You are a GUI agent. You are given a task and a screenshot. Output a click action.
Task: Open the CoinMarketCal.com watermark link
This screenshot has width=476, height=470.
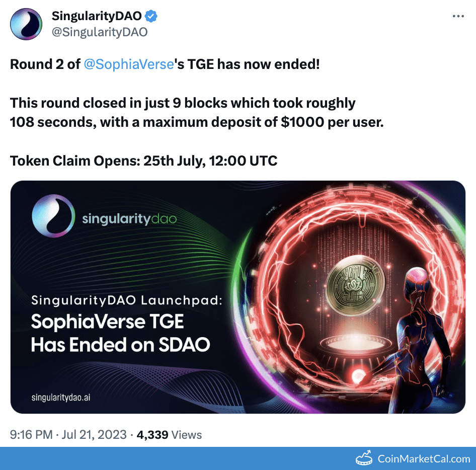pyautogui.click(x=424, y=458)
